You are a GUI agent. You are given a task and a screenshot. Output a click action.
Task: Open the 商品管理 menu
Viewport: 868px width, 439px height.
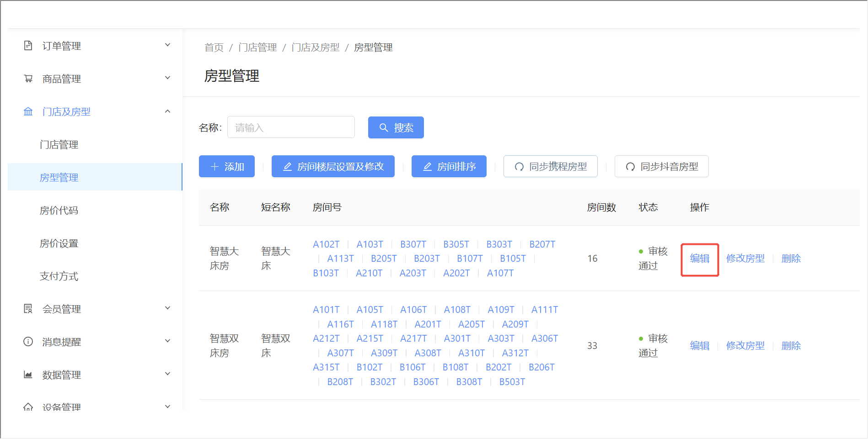point(95,79)
